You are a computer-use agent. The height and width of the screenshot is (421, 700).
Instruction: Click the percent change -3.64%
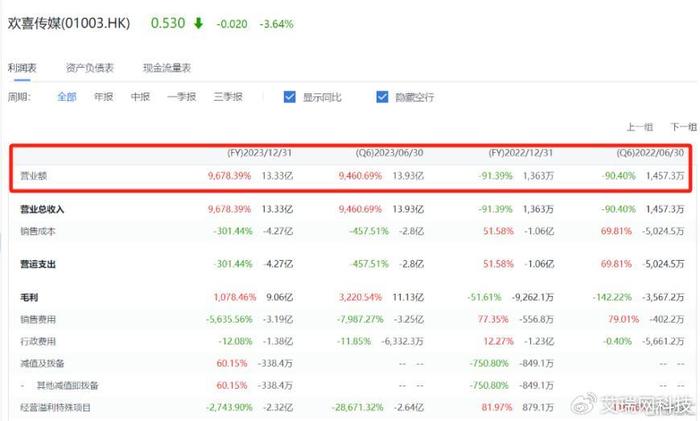click(276, 24)
